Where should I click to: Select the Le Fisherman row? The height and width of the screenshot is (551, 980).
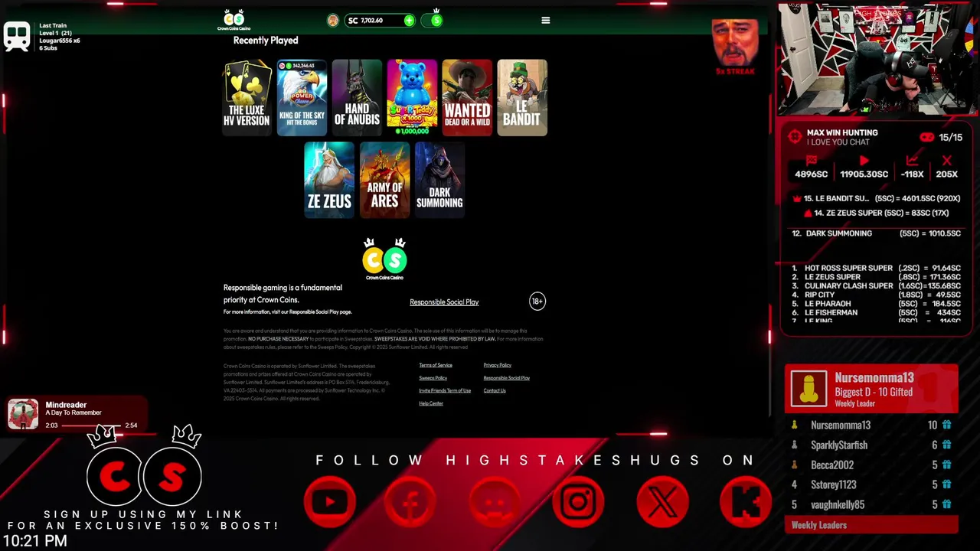pyautogui.click(x=876, y=313)
